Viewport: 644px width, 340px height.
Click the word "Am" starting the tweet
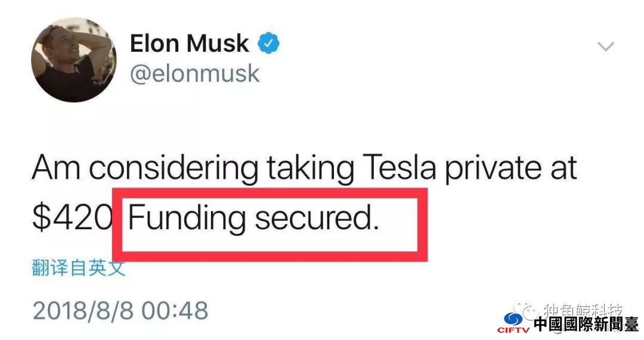[x=56, y=168]
